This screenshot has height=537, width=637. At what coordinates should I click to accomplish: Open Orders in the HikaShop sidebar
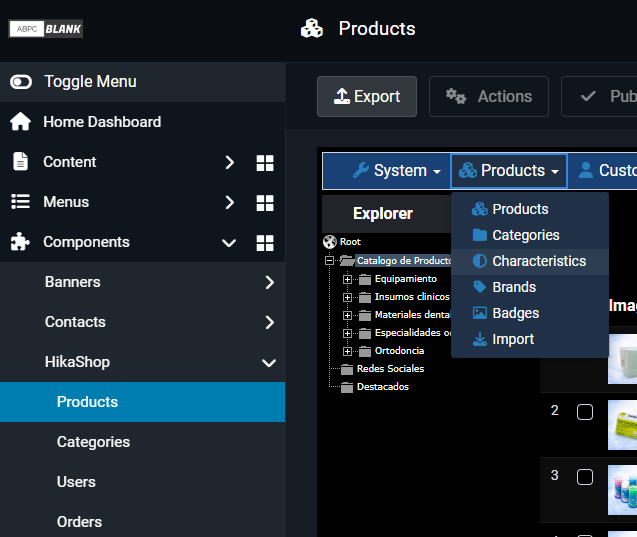pos(79,522)
